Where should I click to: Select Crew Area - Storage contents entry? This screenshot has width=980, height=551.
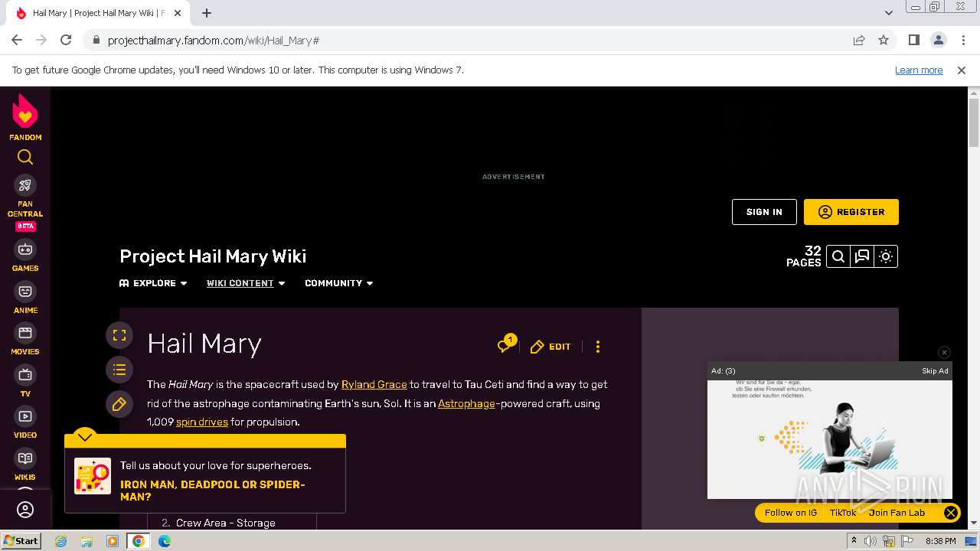[x=226, y=523]
